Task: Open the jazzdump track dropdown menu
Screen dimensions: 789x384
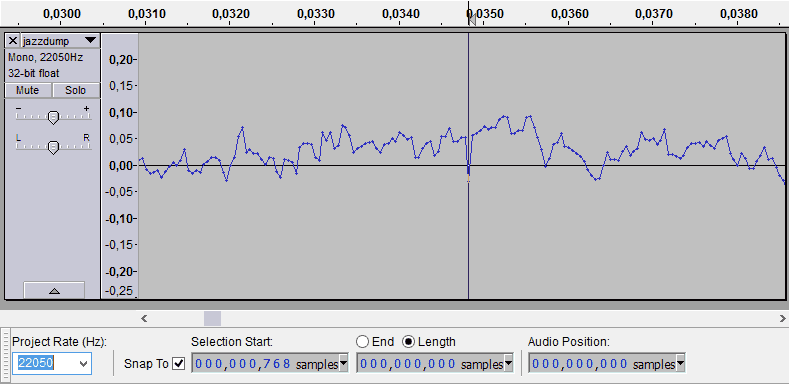Action: (90, 40)
